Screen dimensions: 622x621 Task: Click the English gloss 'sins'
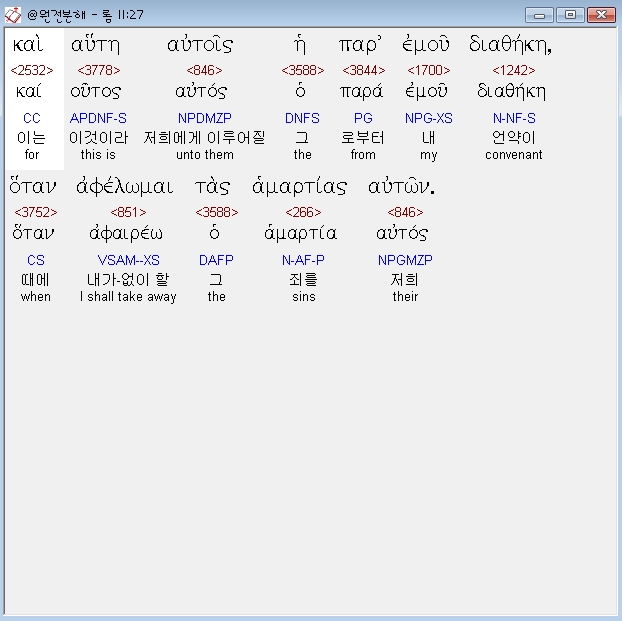click(304, 296)
